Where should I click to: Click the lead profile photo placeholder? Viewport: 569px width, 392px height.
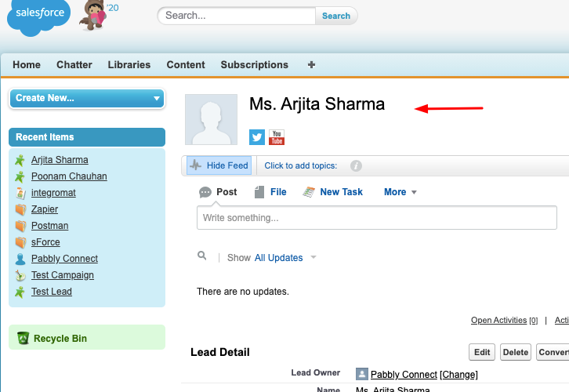click(x=211, y=119)
